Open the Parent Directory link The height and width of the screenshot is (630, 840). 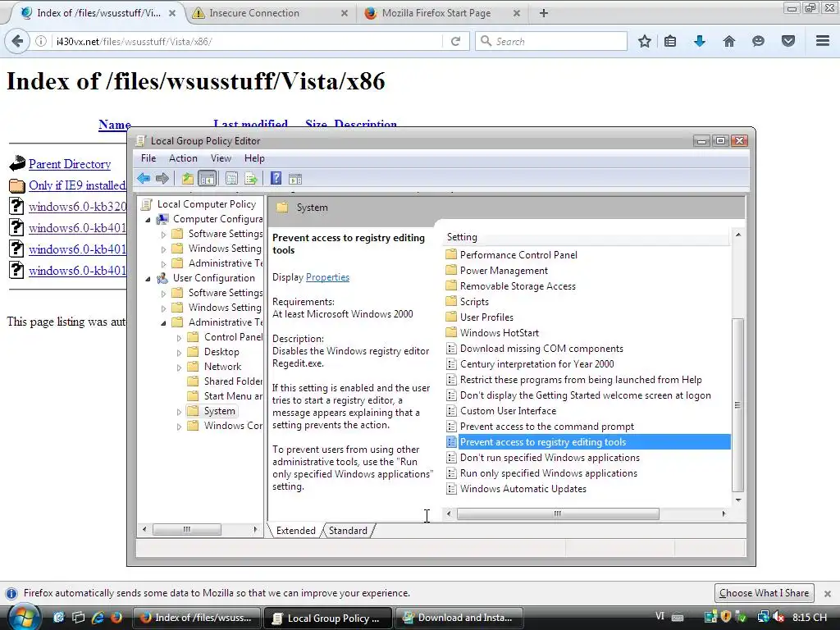pyautogui.click(x=70, y=164)
